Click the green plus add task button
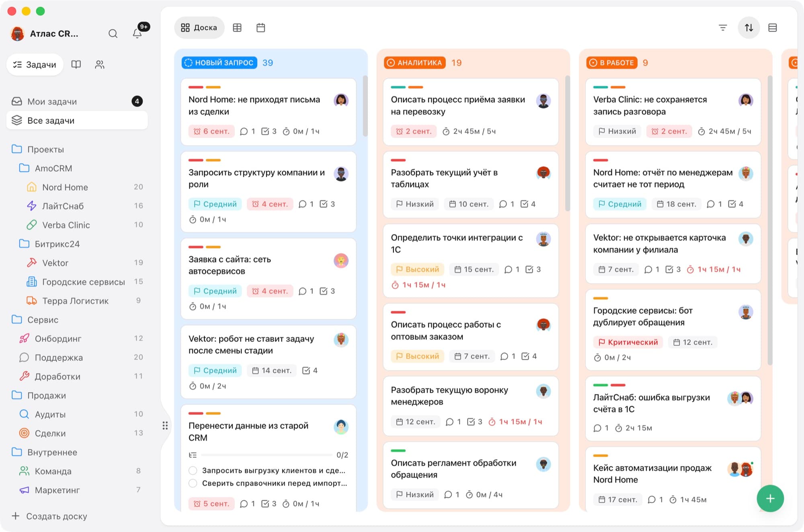Viewport: 804px width, 532px height. coord(770,499)
